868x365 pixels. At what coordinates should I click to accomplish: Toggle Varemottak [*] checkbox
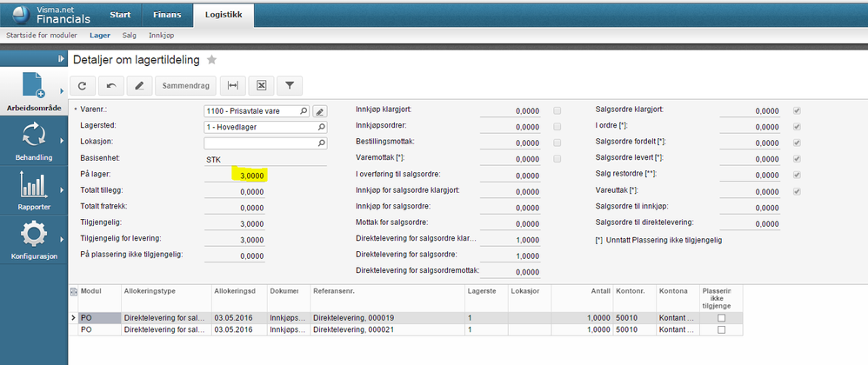tap(557, 159)
